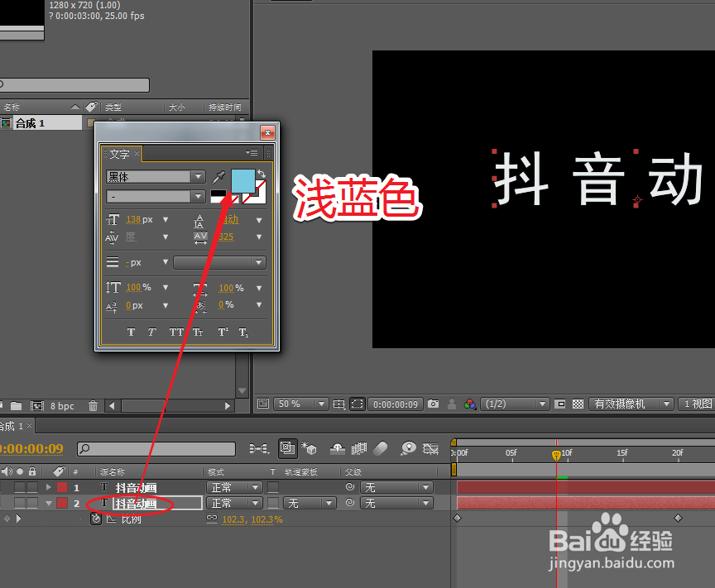Click the scale value 102.3, 102.3%
Screen dimensions: 715x588
(252, 519)
